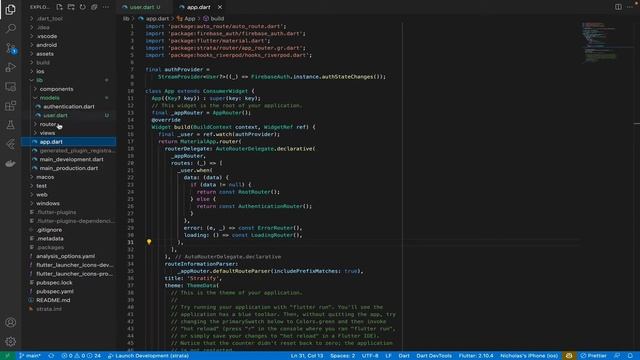
Task: Open the Flutter/Dart sidebar icon
Action: [11, 144]
